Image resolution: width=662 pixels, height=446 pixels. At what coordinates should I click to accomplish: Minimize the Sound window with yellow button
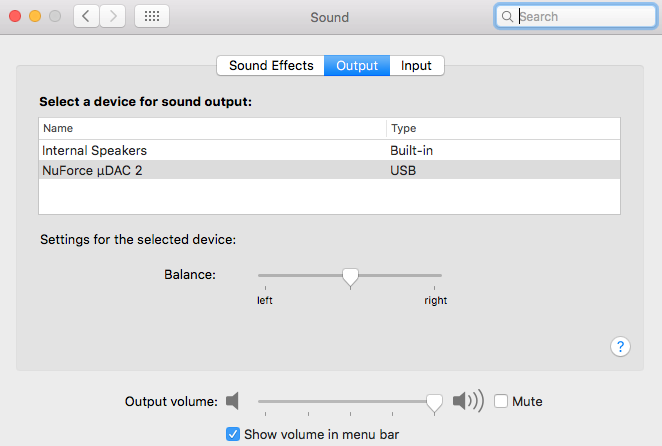click(x=35, y=16)
